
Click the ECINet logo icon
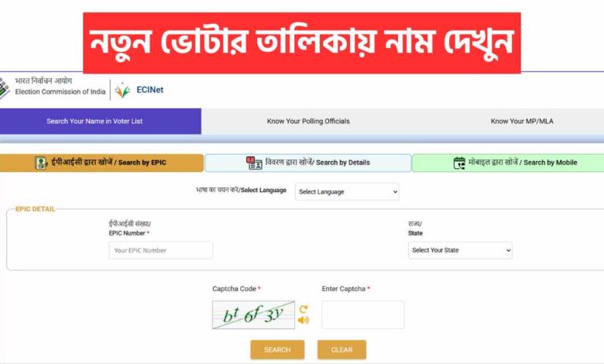pos(122,90)
